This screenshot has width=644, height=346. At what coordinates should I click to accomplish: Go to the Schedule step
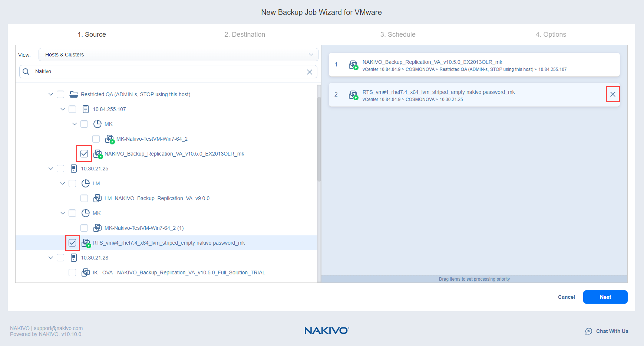coord(397,35)
